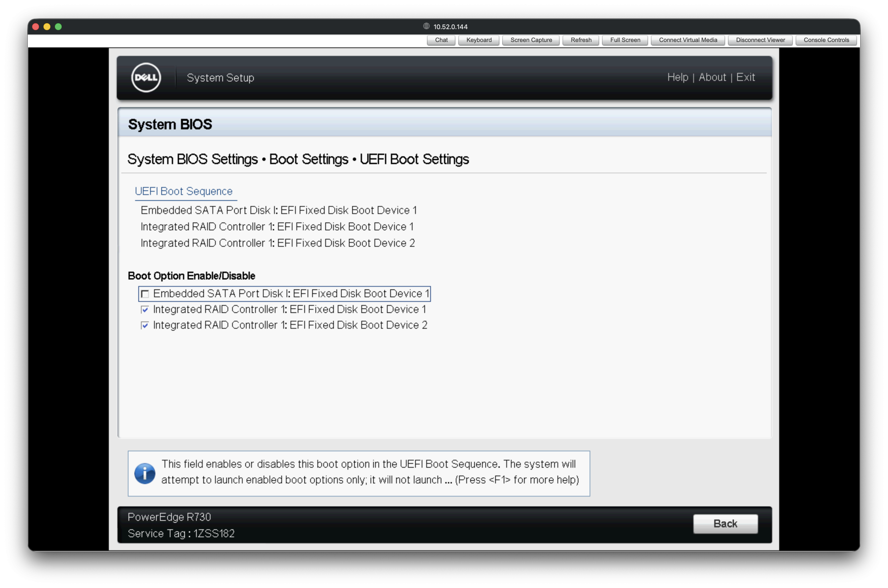Enable Embedded SATA Port Disk I boot option

145,294
